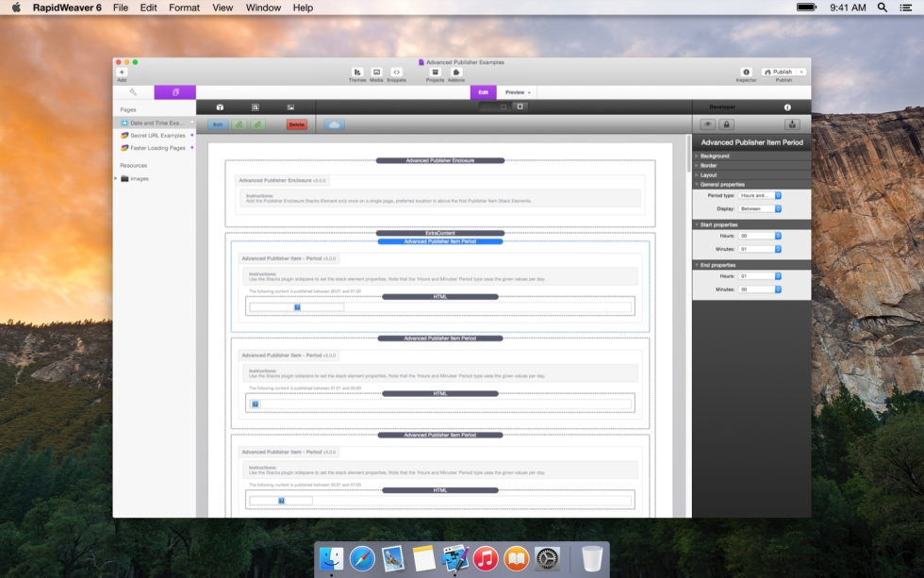
Task: Open the Help menu
Action: point(303,8)
